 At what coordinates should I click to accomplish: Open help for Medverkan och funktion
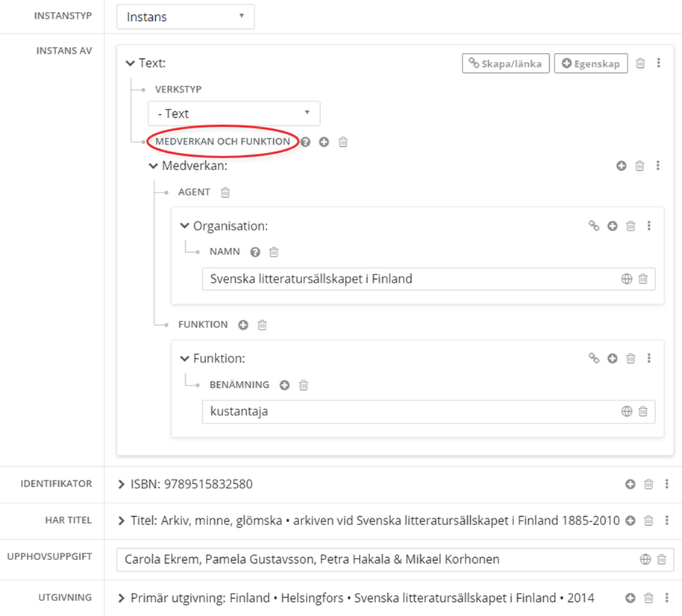(x=306, y=142)
